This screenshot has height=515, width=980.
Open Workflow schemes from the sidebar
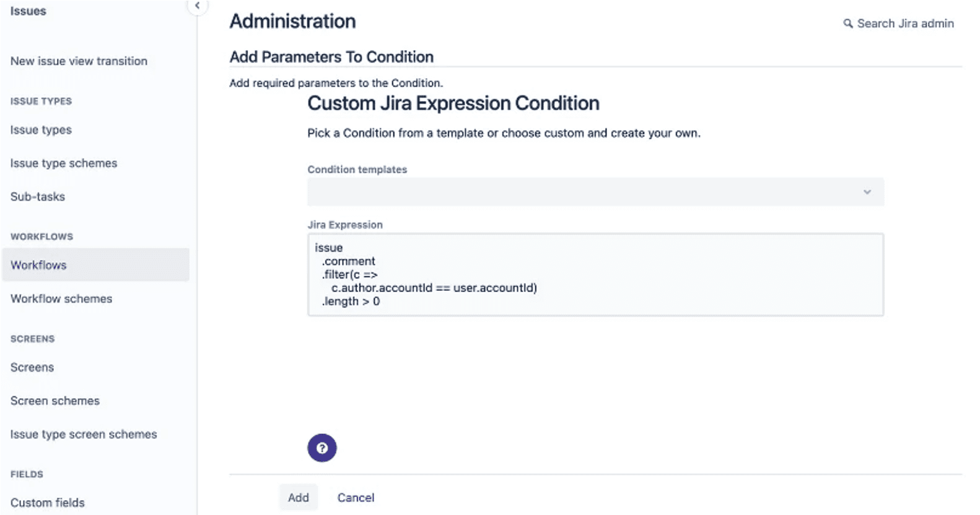[x=60, y=298]
